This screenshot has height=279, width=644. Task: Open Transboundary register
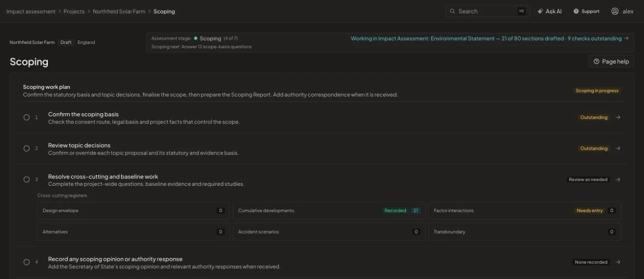point(525,232)
